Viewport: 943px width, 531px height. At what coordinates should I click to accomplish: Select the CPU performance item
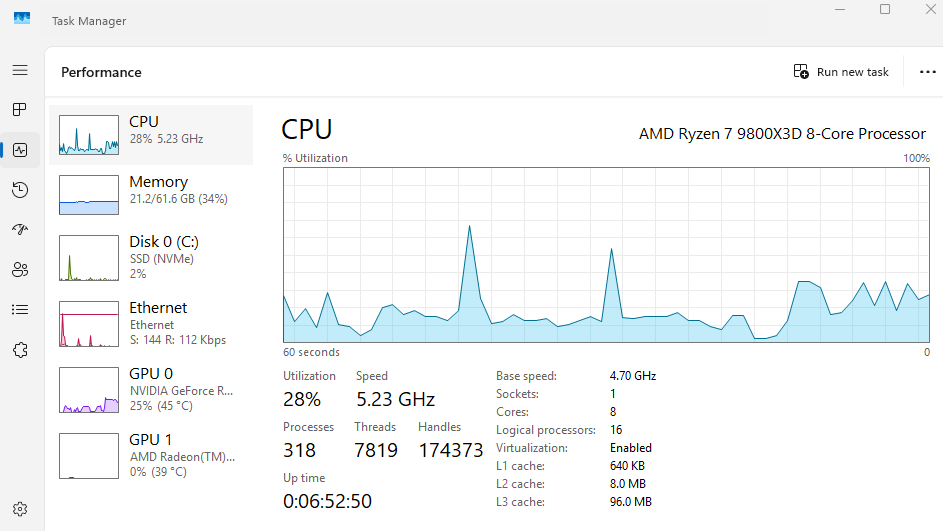(151, 134)
